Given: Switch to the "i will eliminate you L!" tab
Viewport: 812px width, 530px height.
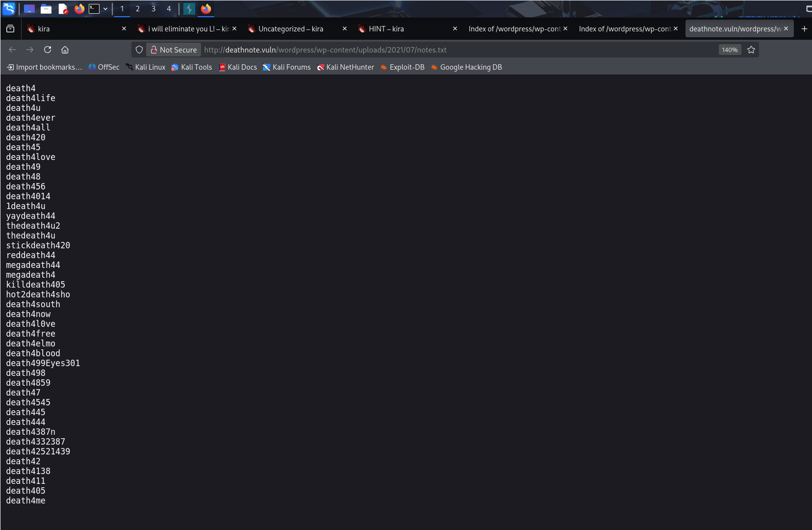Looking at the screenshot, I should click(x=187, y=29).
